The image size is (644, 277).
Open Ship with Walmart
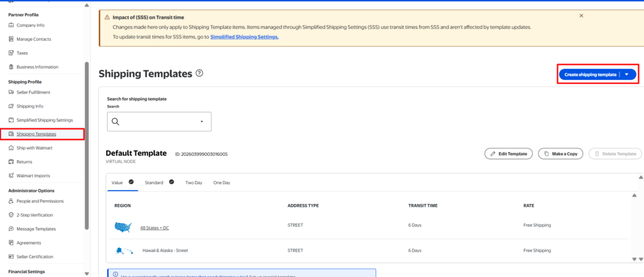pos(34,148)
